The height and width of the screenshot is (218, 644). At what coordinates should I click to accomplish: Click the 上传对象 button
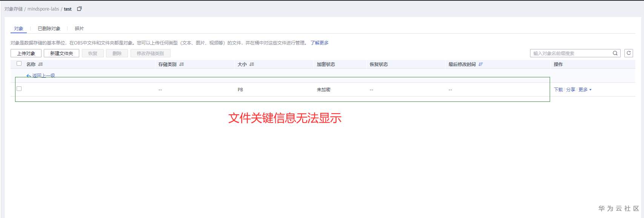pyautogui.click(x=26, y=54)
